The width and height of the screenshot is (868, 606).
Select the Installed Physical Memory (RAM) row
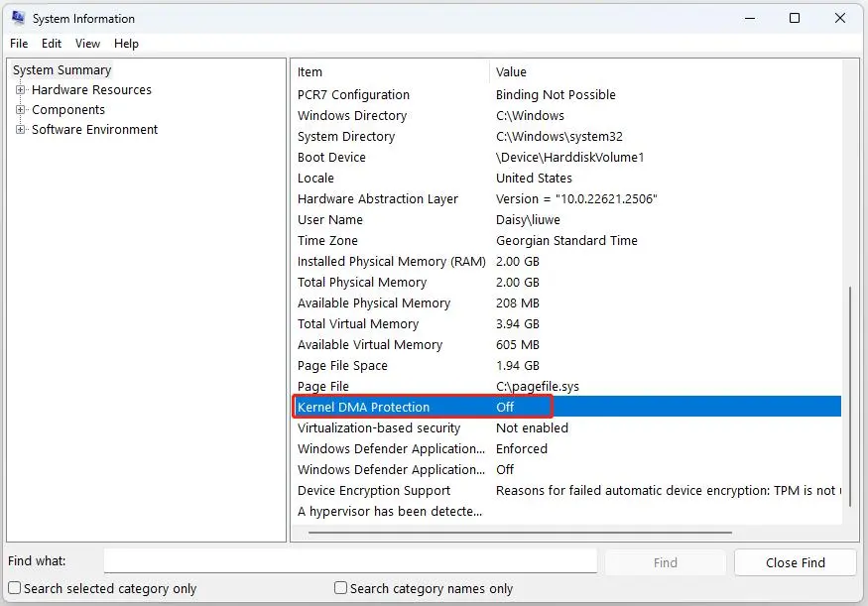coord(566,261)
